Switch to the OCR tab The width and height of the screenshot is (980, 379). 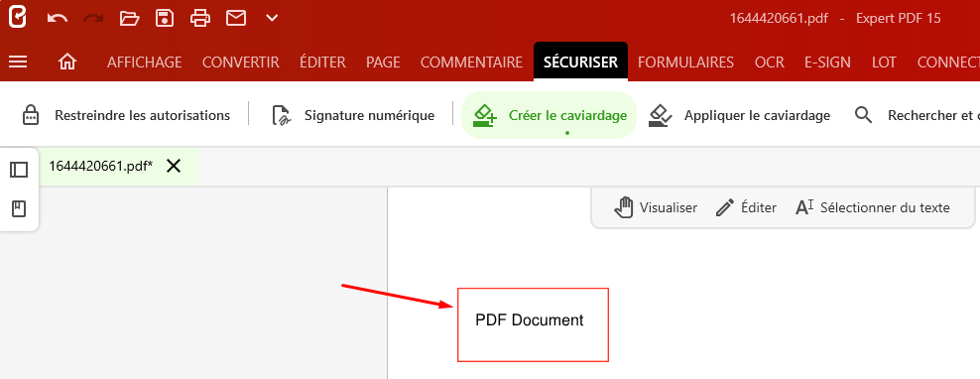(x=770, y=62)
